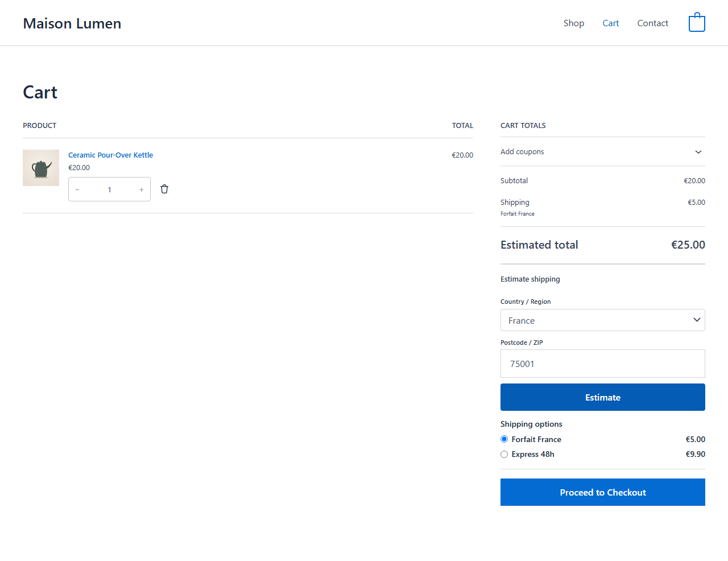Select Express 48h shipping option
The image size is (728, 561).
click(504, 454)
